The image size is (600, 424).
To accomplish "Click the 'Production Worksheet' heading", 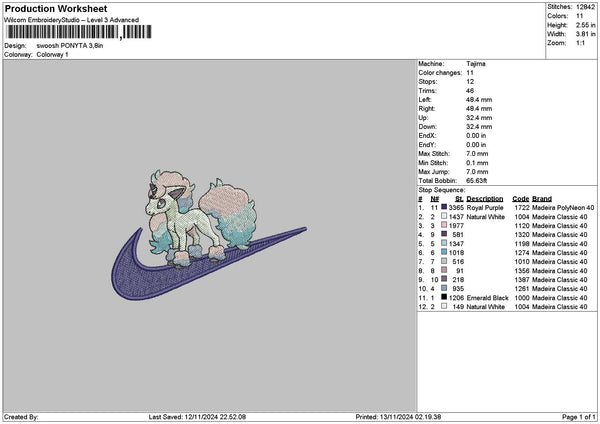I will tap(56, 9).
